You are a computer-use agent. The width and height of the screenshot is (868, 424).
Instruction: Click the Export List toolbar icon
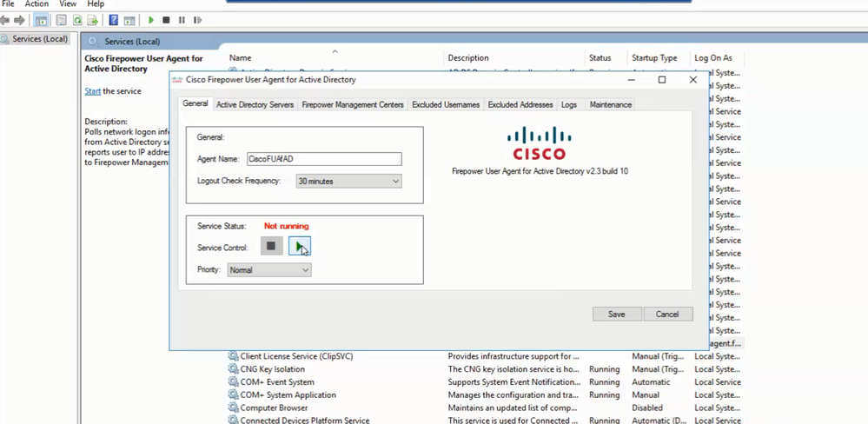coord(92,21)
